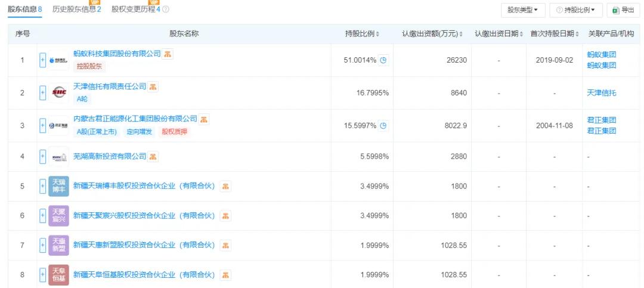Open 内蒙古君正能源化工集团股份有限公司 link
This screenshot has height=288, width=644.
(x=135, y=119)
